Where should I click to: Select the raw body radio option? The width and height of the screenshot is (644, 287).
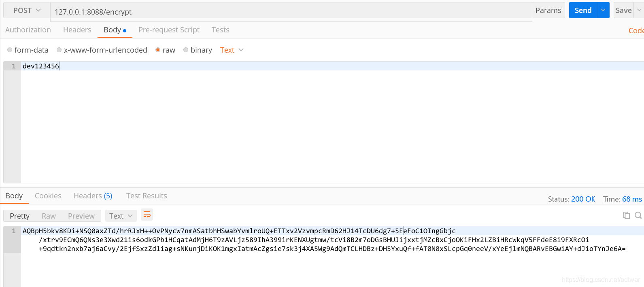(158, 50)
